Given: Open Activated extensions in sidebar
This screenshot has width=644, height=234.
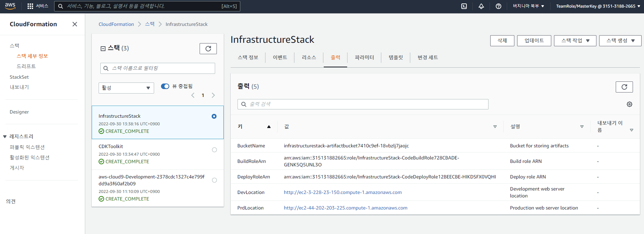Looking at the screenshot, I should tap(30, 158).
